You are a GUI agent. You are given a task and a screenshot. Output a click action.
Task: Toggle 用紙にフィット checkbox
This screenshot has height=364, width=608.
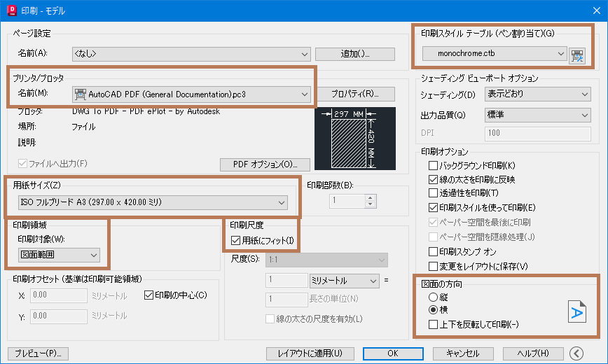[235, 240]
